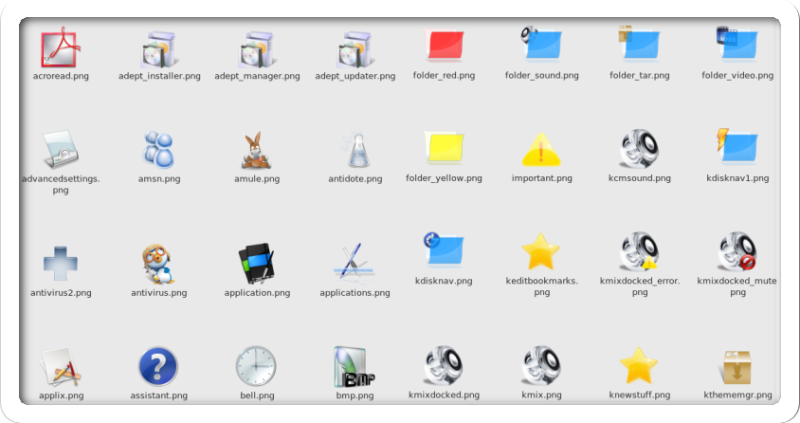The image size is (800, 423).
Task: Click the keditbookmarks.png file name
Action: point(542,286)
